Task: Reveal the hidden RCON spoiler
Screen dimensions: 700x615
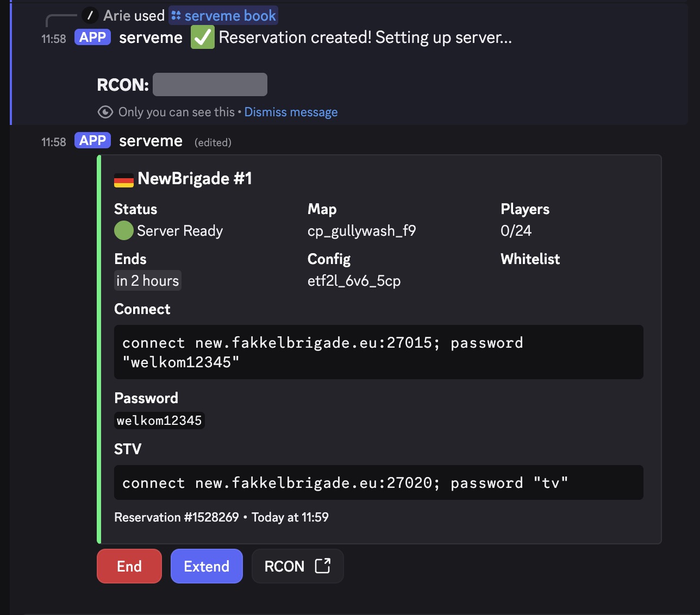Action: [x=210, y=85]
